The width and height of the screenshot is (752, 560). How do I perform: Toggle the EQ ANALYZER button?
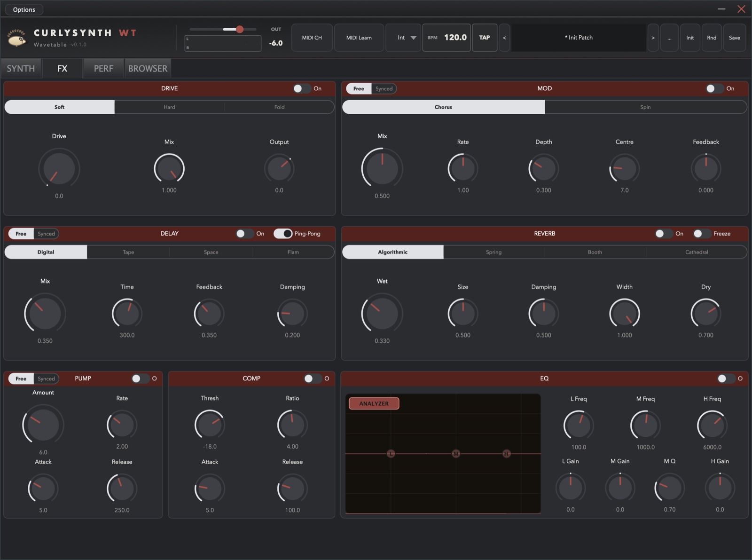click(x=374, y=403)
